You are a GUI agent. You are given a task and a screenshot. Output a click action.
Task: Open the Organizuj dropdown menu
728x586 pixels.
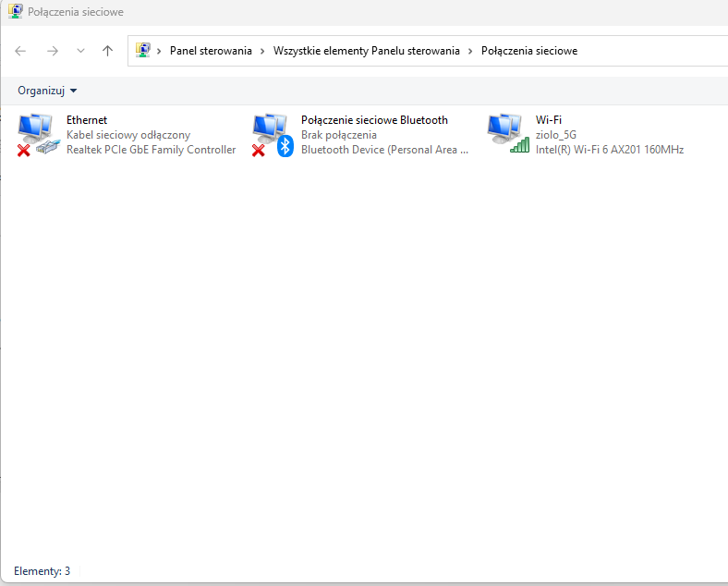click(47, 91)
